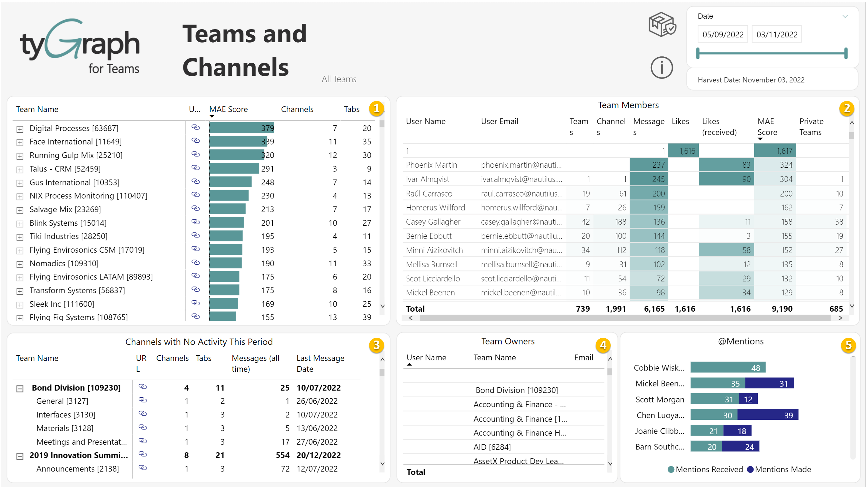Image resolution: width=868 pixels, height=489 pixels.
Task: Collapse 2019 Innovation Summit group
Action: click(x=20, y=456)
